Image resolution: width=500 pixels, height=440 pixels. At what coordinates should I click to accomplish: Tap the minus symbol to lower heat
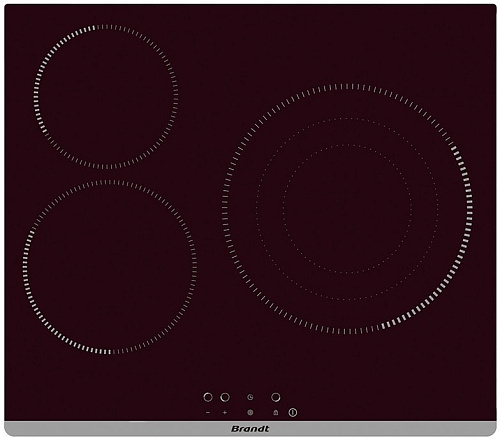(x=208, y=413)
